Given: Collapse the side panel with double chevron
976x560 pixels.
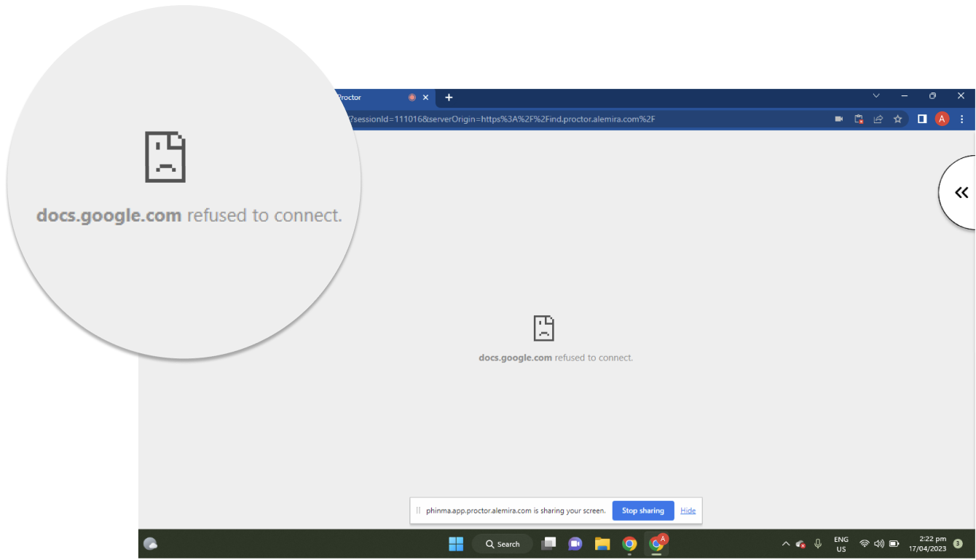Looking at the screenshot, I should pos(961,192).
